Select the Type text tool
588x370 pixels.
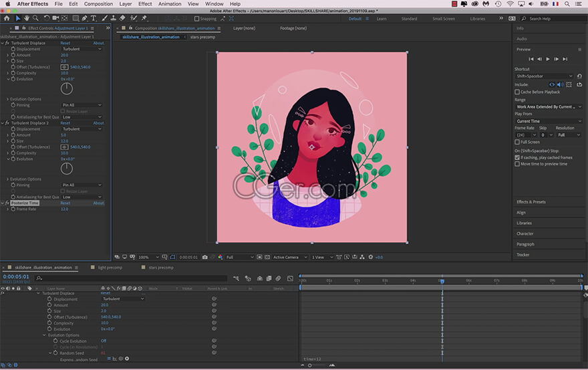(94, 18)
